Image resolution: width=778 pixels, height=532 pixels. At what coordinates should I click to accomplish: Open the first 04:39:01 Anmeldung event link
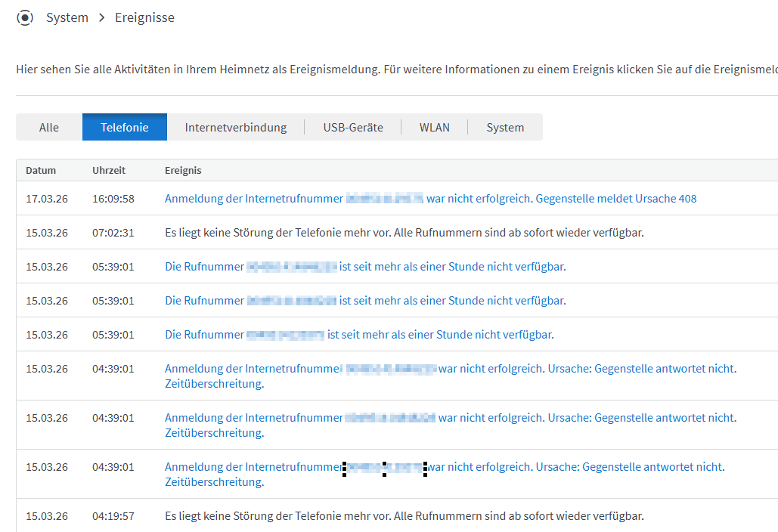[x=451, y=376]
